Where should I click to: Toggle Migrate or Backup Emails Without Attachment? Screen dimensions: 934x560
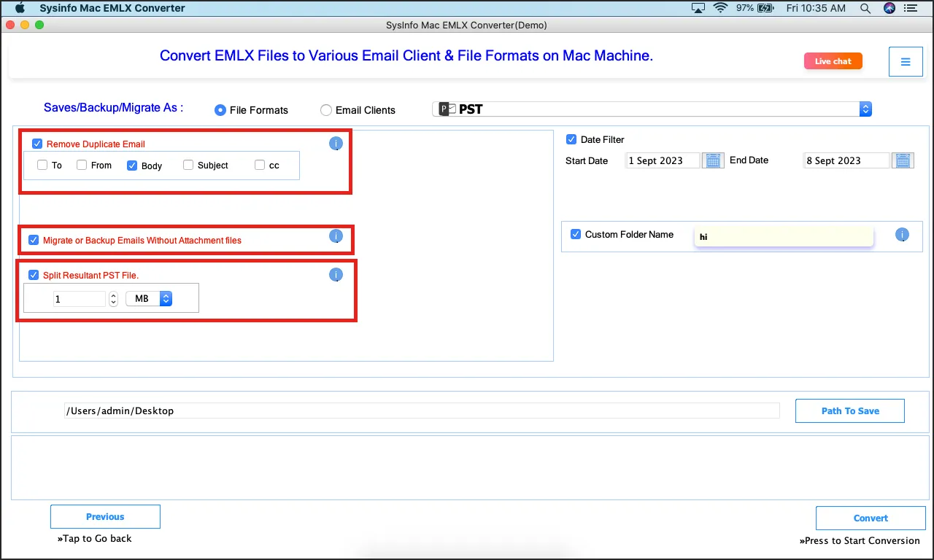34,240
